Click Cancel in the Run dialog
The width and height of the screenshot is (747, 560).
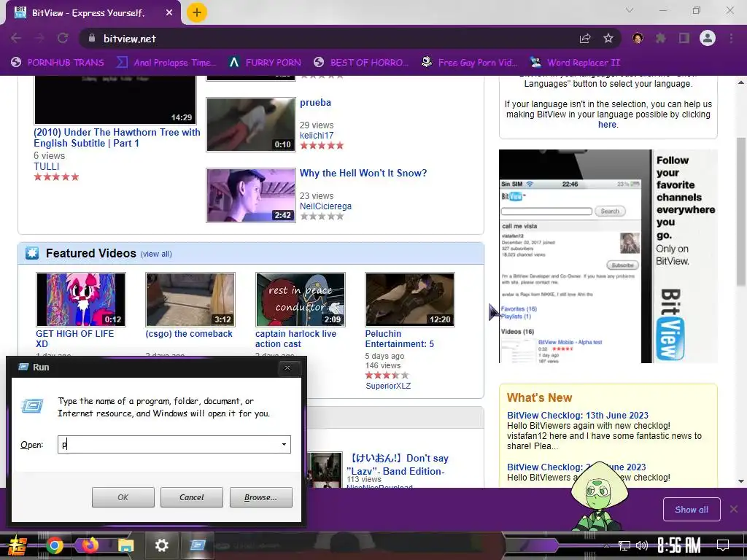click(192, 497)
